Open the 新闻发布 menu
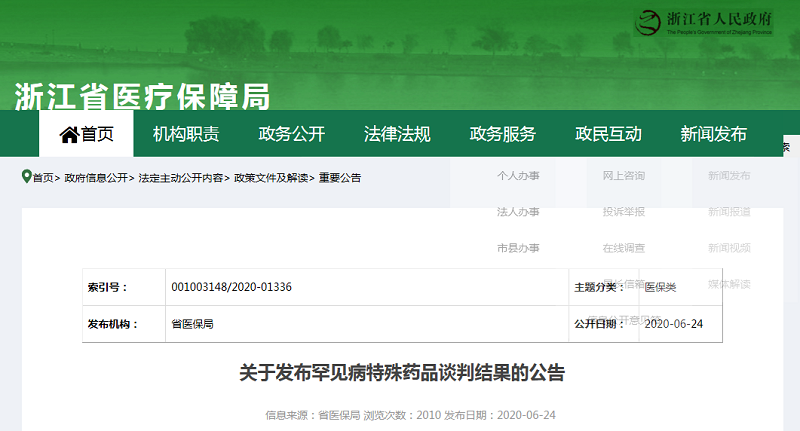The width and height of the screenshot is (800, 431). coord(713,134)
